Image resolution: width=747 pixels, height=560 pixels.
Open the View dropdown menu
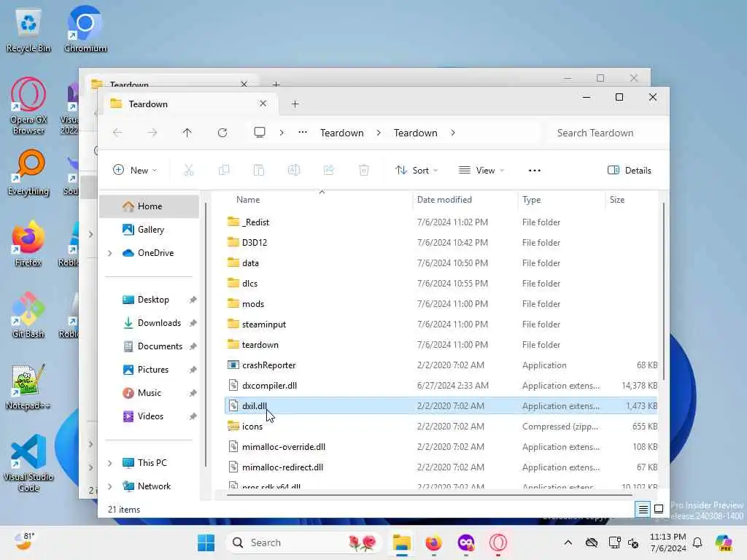[481, 170]
